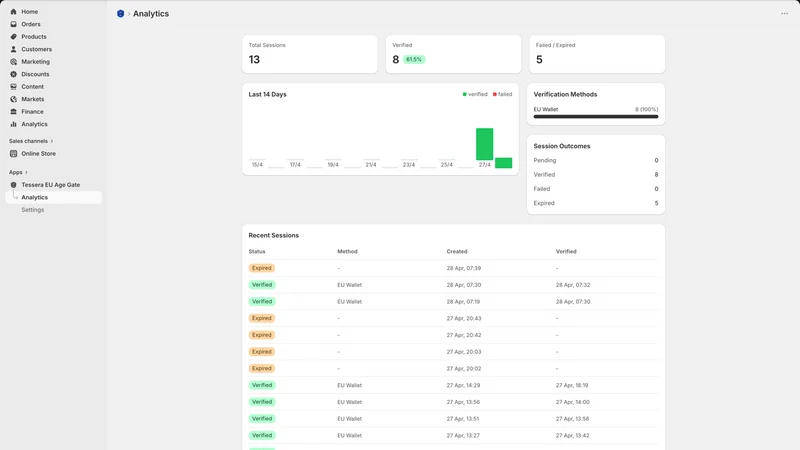Open Markets in the sidebar

[x=33, y=99]
